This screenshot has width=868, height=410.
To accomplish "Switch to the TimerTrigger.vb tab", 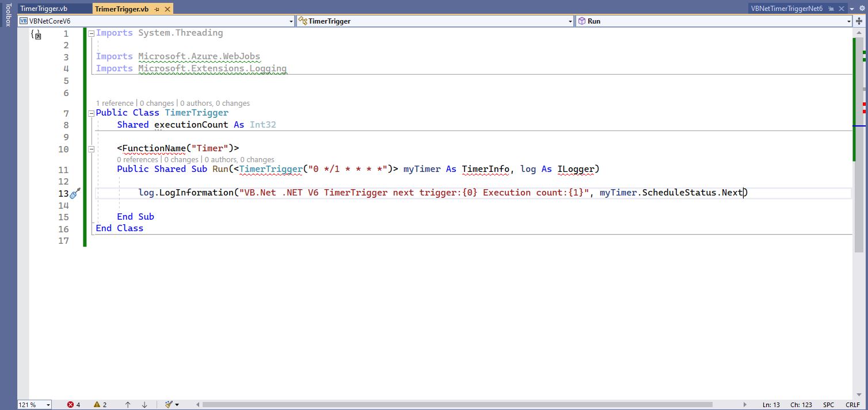I will [44, 9].
